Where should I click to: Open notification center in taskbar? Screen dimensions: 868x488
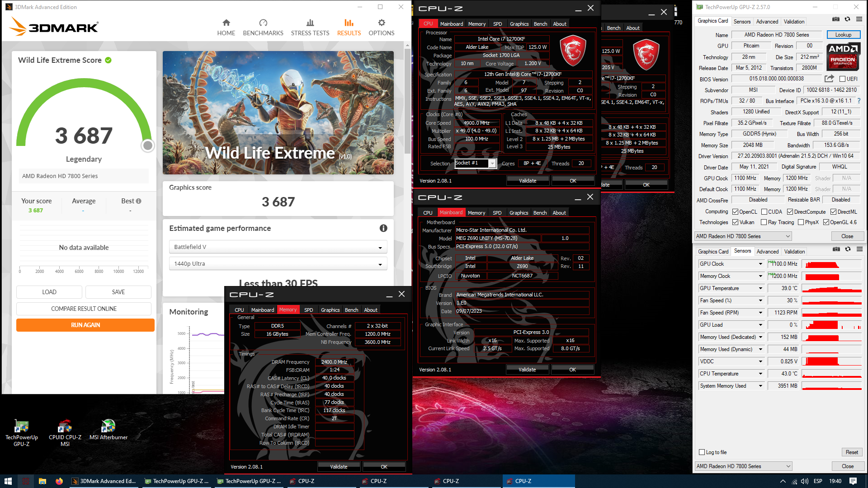tap(853, 481)
